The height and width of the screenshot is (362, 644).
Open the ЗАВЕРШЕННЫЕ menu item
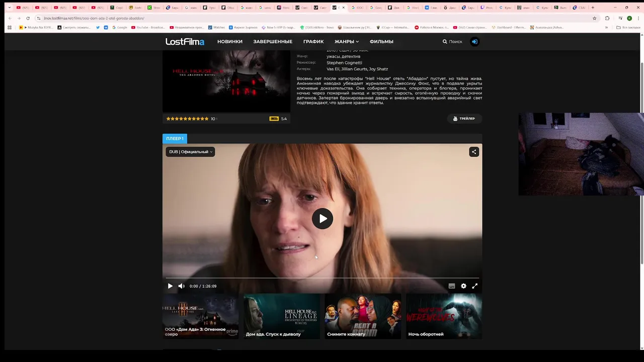coord(273,42)
